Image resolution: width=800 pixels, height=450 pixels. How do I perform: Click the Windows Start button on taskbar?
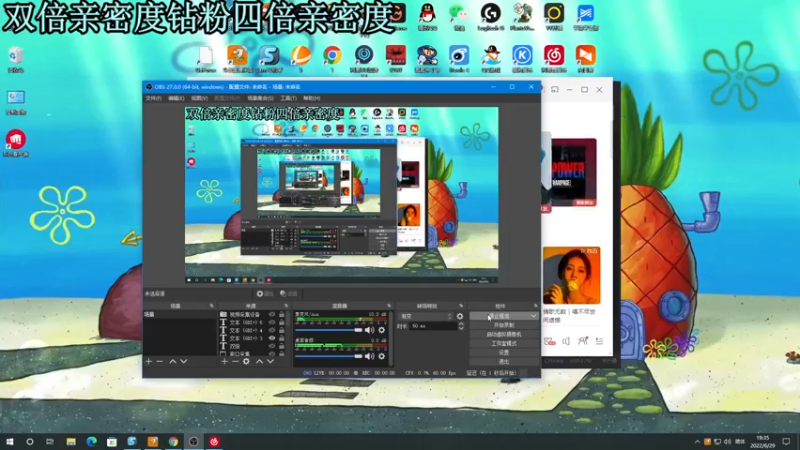(x=10, y=441)
